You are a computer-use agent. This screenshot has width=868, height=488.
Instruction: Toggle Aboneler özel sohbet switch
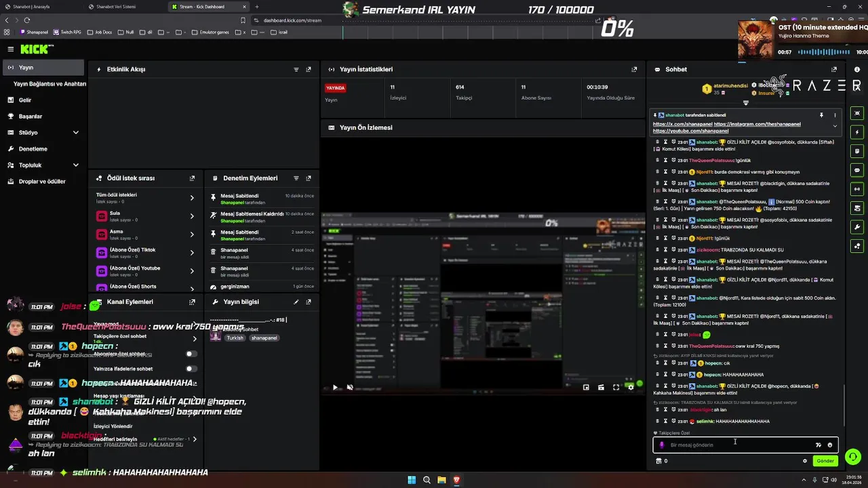click(x=191, y=354)
